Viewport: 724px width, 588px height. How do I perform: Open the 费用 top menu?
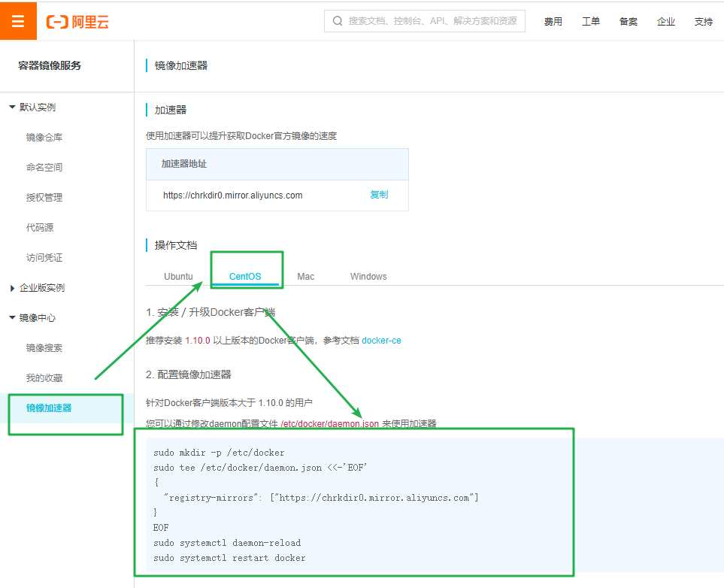(x=553, y=22)
